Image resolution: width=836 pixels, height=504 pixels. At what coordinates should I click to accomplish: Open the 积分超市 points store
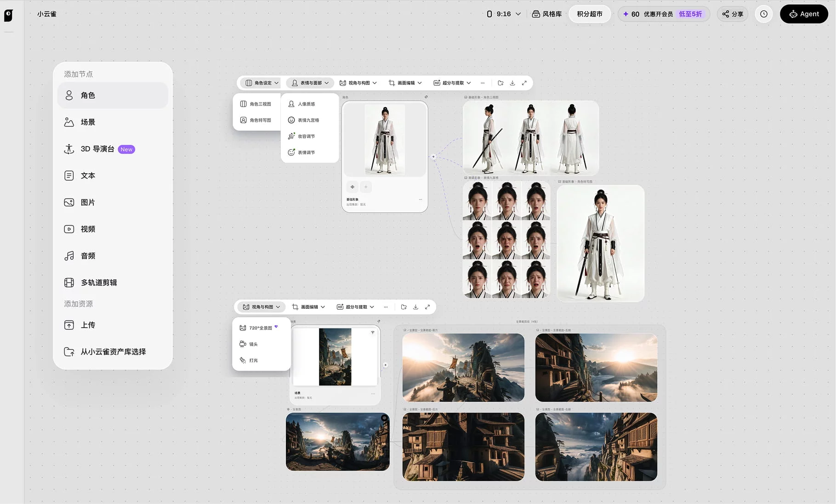(x=590, y=14)
